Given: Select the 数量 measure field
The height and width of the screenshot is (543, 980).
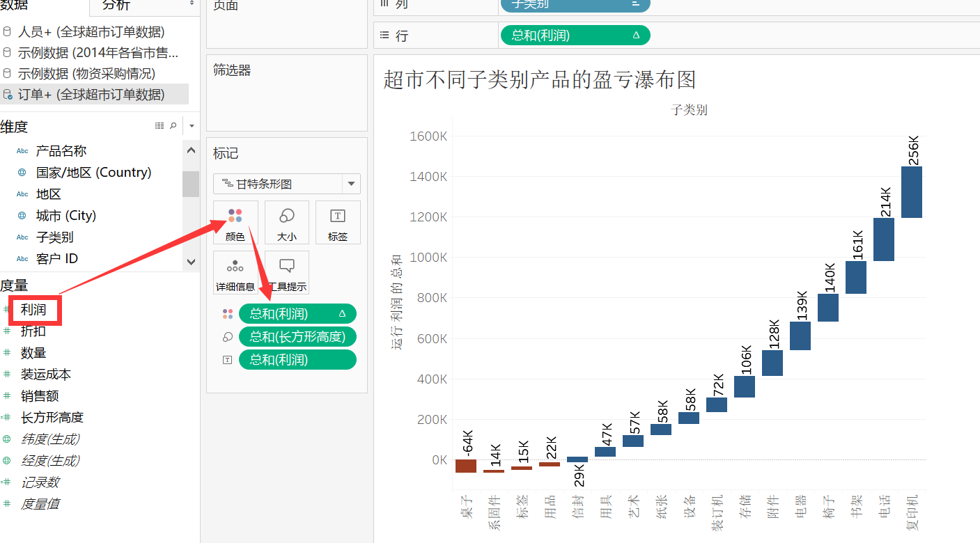Looking at the screenshot, I should coord(33,353).
